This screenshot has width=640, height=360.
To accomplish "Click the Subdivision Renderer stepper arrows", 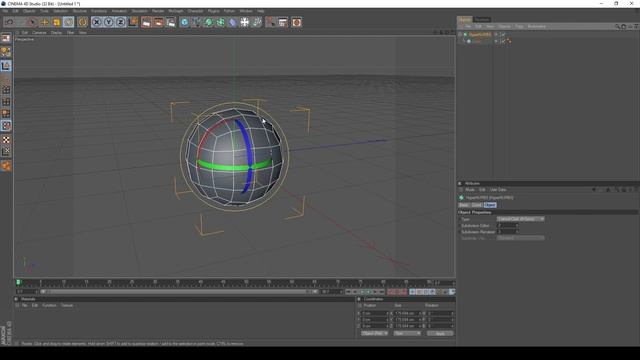I will tap(517, 232).
